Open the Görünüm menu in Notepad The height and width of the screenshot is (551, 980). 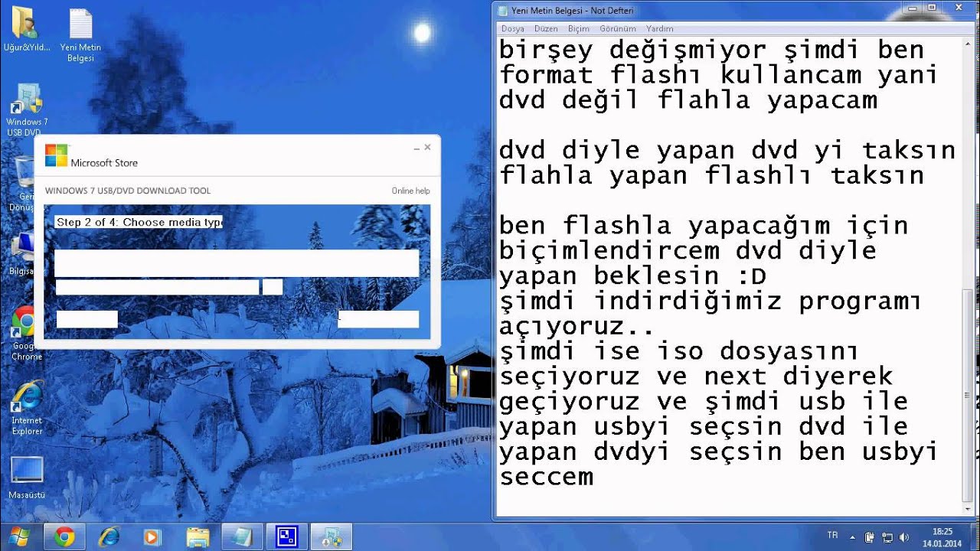[x=618, y=28]
